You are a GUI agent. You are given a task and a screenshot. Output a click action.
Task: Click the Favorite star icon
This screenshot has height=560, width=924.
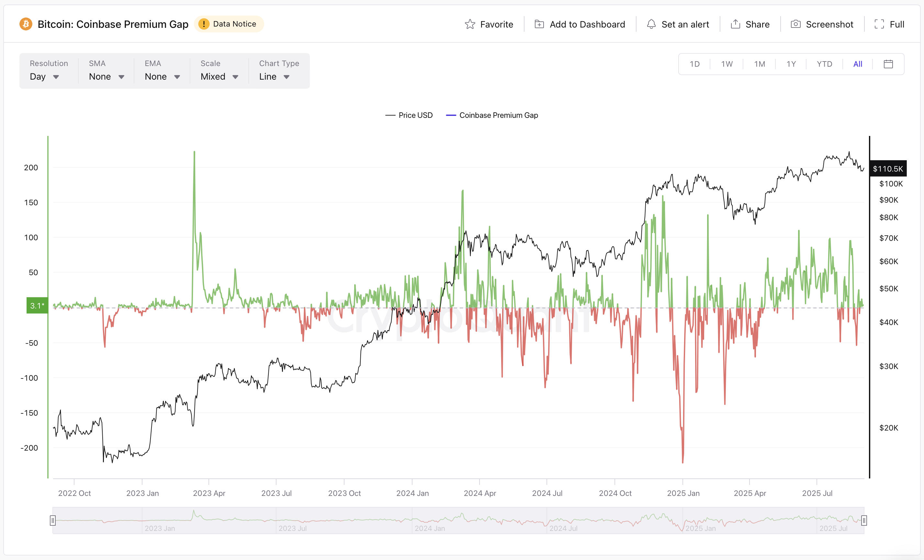(469, 24)
